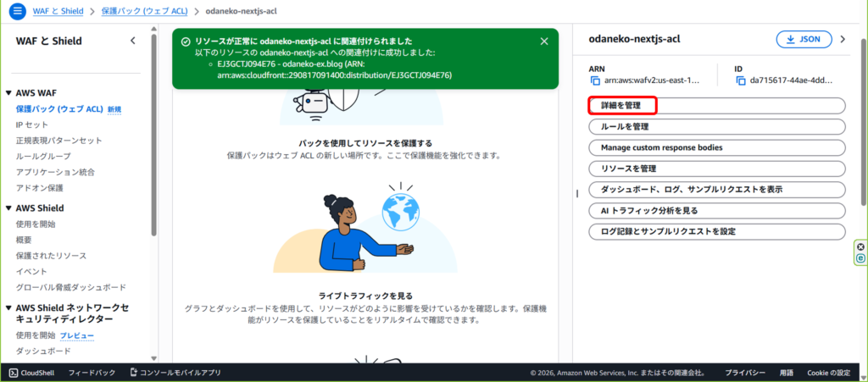Open the CloudShell terminal icon
This screenshot has width=868, height=382.
tap(14, 373)
